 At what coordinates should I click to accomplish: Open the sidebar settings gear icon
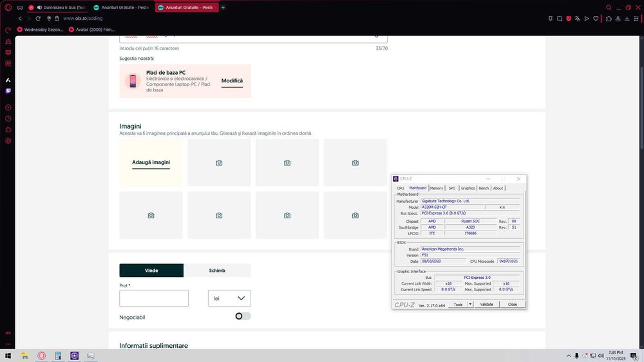(8, 141)
